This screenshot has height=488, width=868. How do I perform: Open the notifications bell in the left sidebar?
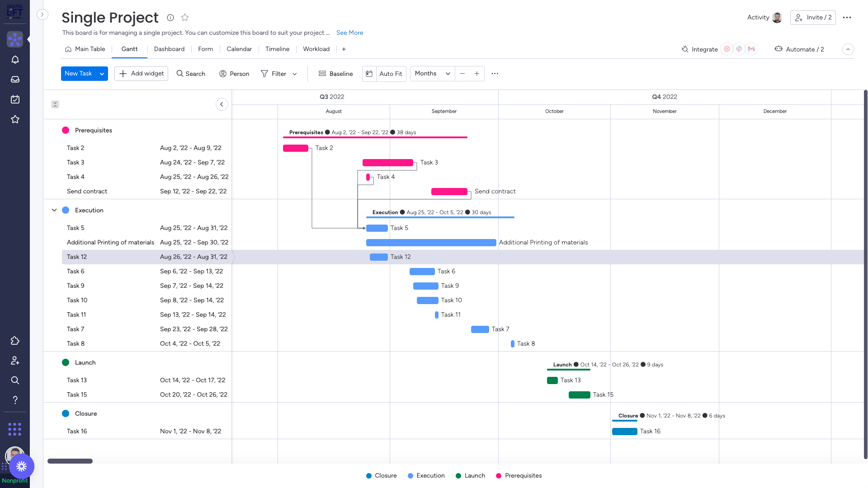pos(15,59)
